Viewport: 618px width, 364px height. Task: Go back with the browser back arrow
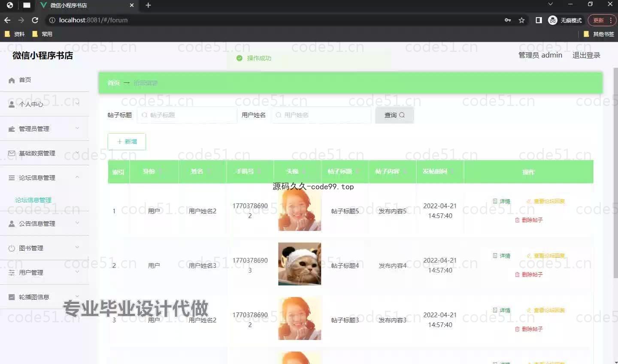tap(7, 20)
